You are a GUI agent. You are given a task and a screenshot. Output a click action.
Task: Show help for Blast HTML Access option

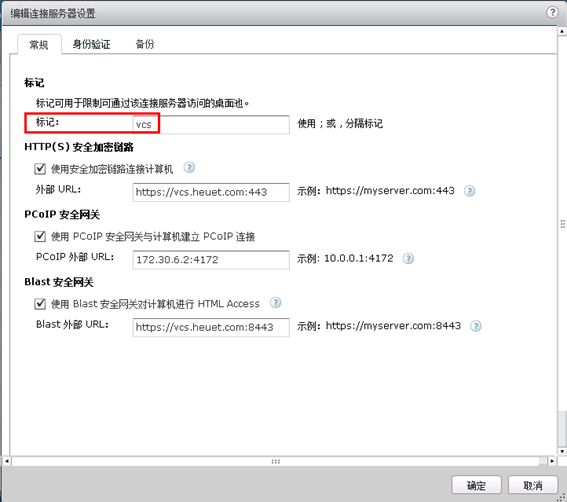276,303
